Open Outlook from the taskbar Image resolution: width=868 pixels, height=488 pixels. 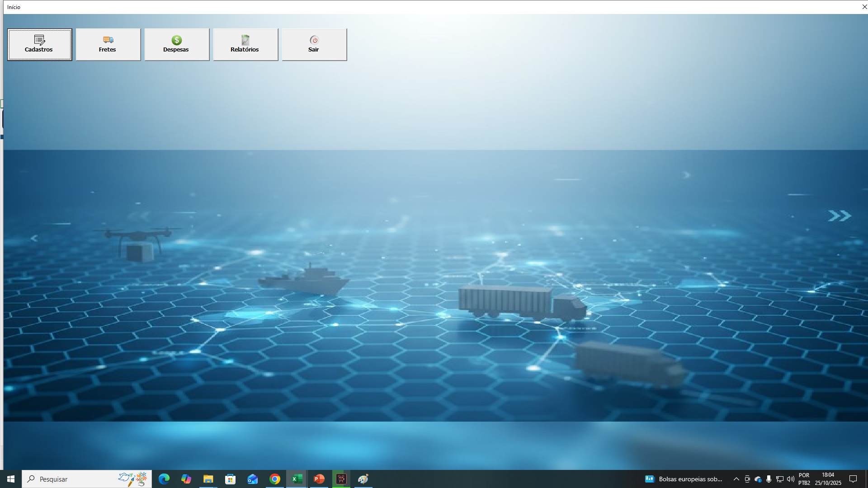click(x=252, y=479)
